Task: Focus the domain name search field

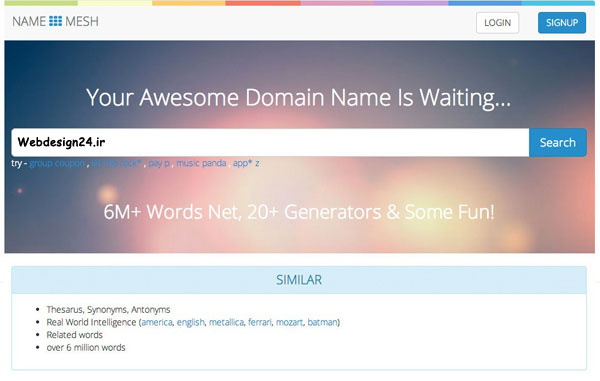Action: [x=270, y=142]
